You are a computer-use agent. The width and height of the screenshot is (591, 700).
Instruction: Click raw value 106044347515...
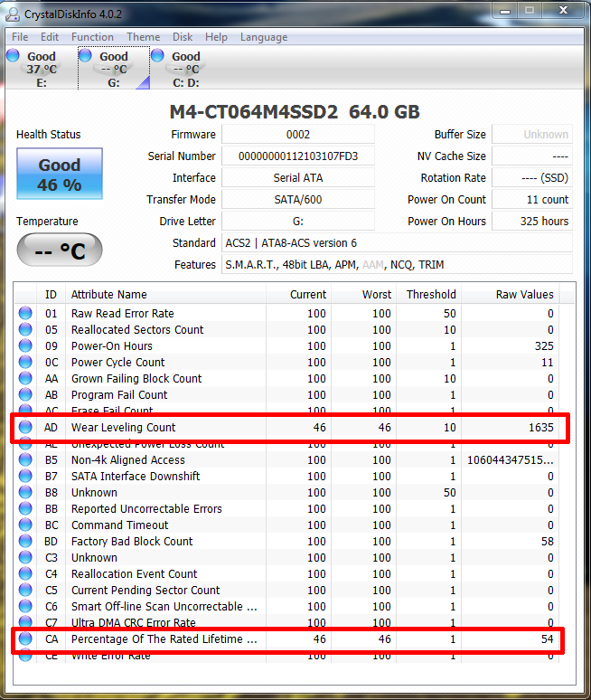[511, 459]
